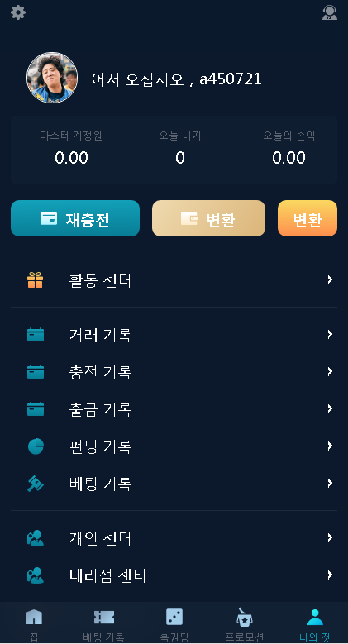This screenshot has height=644, width=348.
Task: Switch to the 집 home tab
Action: tap(34, 624)
